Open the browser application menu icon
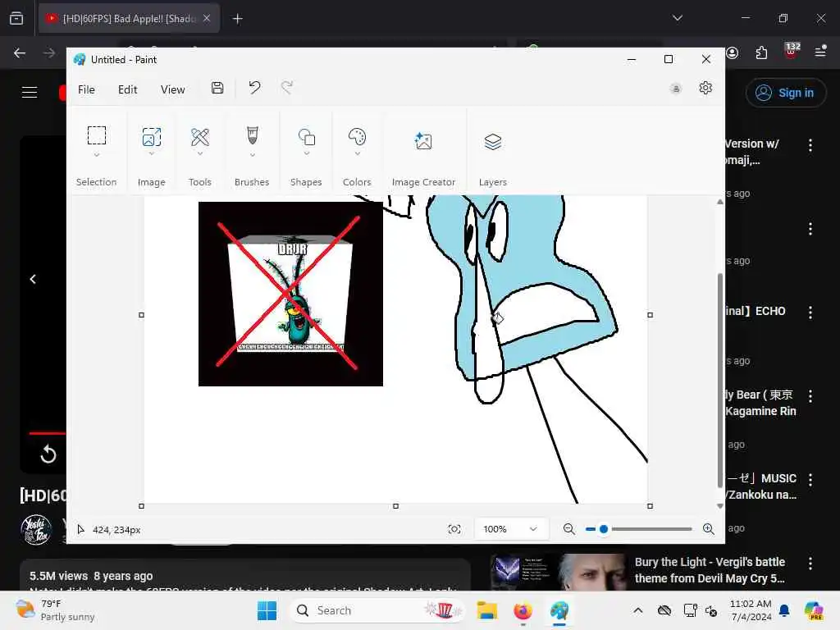This screenshot has width=840, height=630. (x=820, y=52)
